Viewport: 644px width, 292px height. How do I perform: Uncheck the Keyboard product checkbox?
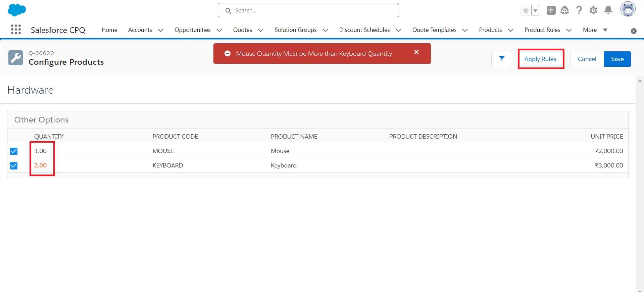click(x=14, y=166)
